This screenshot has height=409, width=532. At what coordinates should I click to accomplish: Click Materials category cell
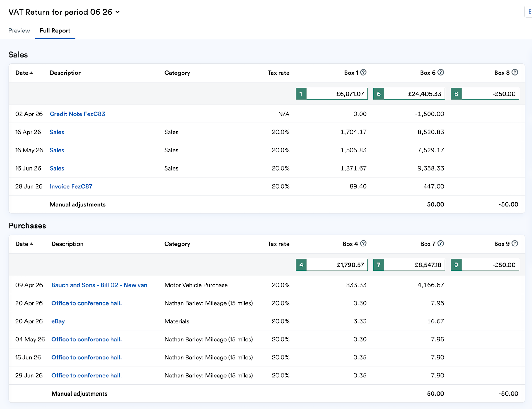click(177, 321)
